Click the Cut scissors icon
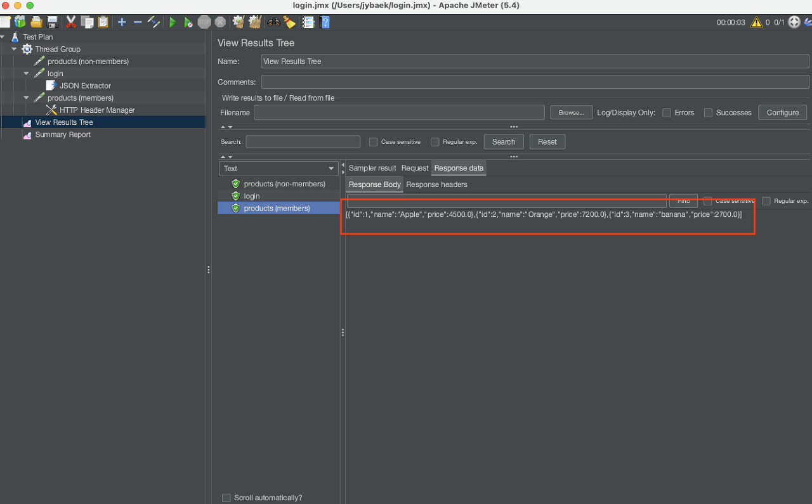The height and width of the screenshot is (504, 812). tap(71, 22)
